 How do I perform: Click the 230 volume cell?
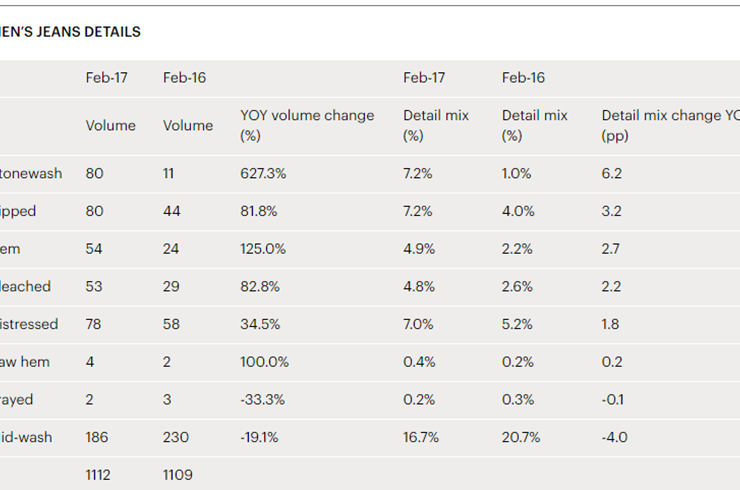tap(175, 437)
